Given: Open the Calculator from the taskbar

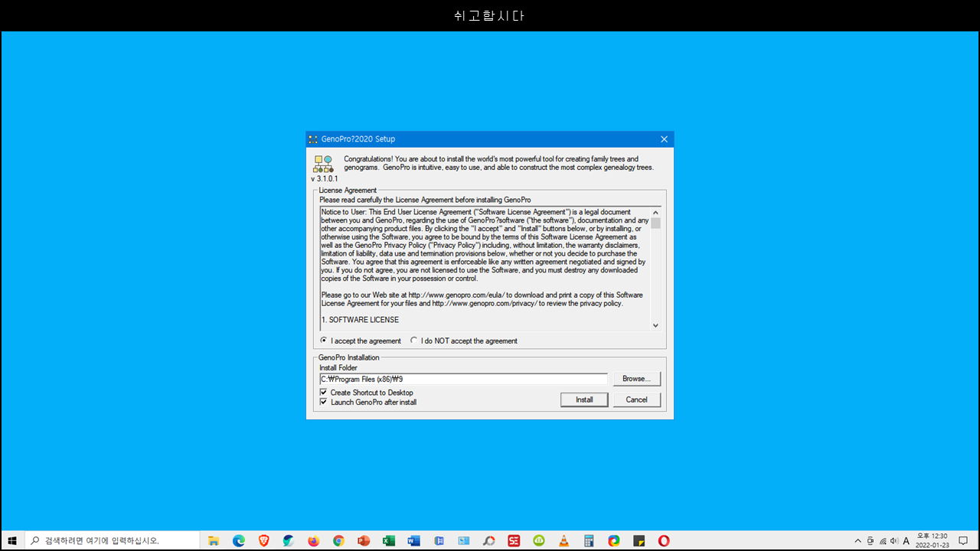Looking at the screenshot, I should [589, 540].
